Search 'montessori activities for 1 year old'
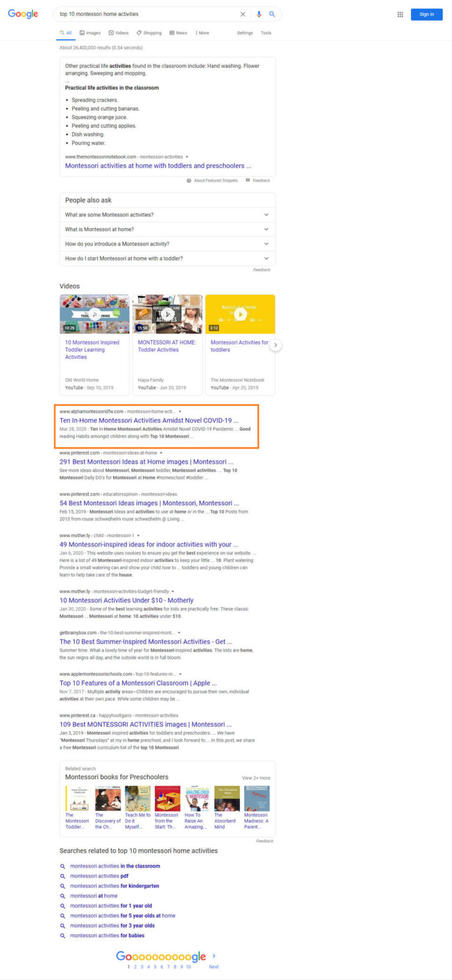Viewport: 452px width, 980px height. click(x=111, y=906)
